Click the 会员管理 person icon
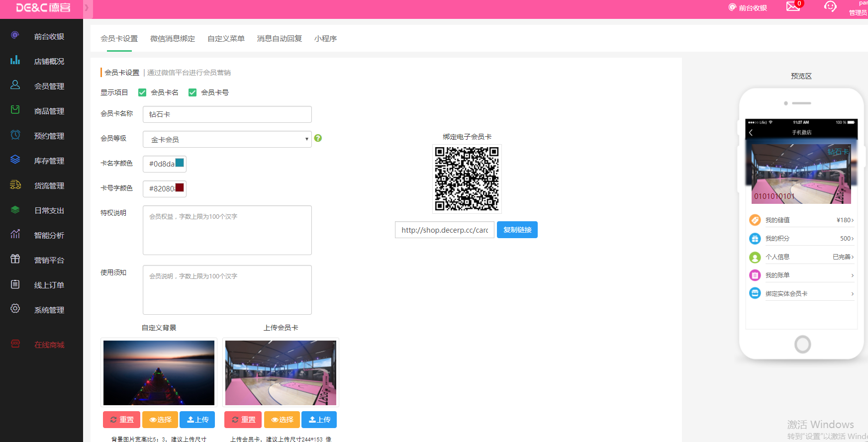This screenshot has height=442, width=868. click(15, 85)
